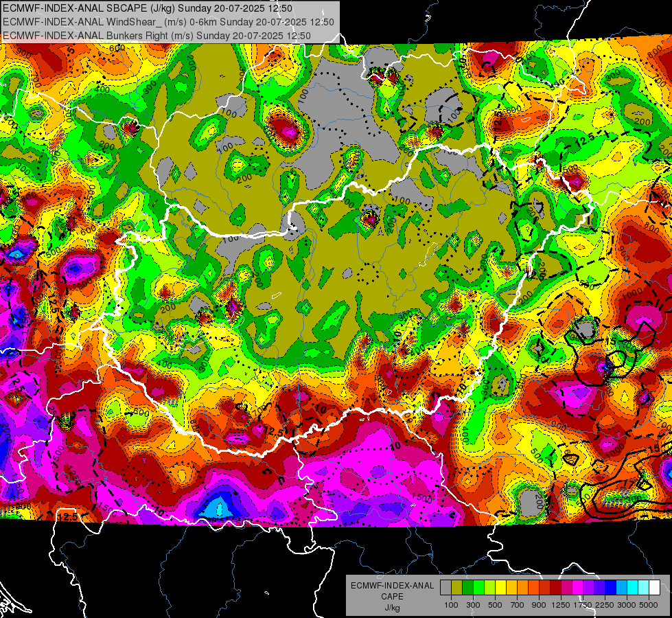The image size is (672, 618).
Task: Click the gold legend swatch
Action: click(511, 587)
